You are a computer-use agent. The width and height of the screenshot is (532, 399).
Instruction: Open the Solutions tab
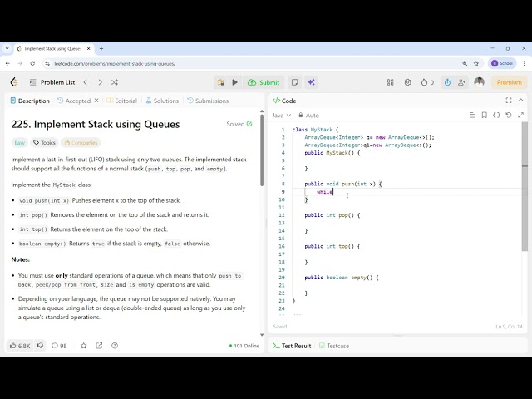(x=162, y=101)
